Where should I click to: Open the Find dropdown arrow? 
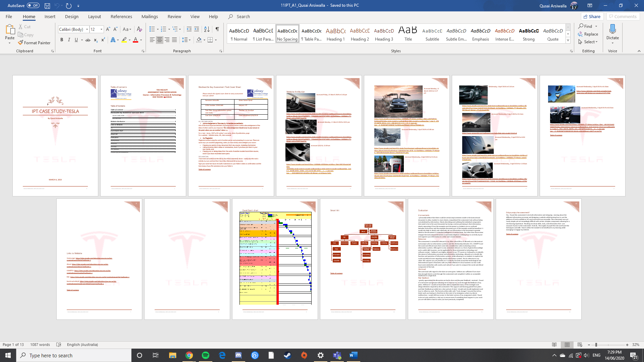(x=596, y=26)
